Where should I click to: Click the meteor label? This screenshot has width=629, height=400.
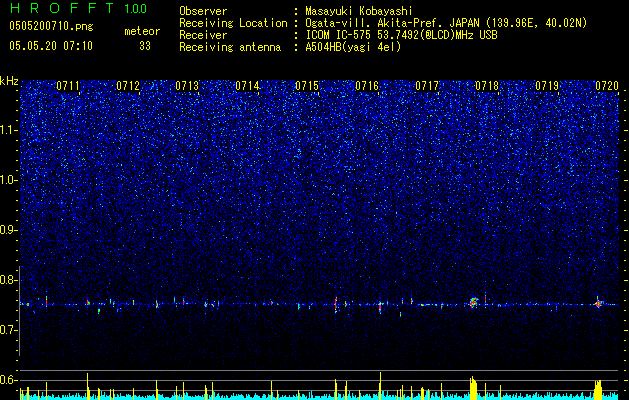click(x=142, y=31)
